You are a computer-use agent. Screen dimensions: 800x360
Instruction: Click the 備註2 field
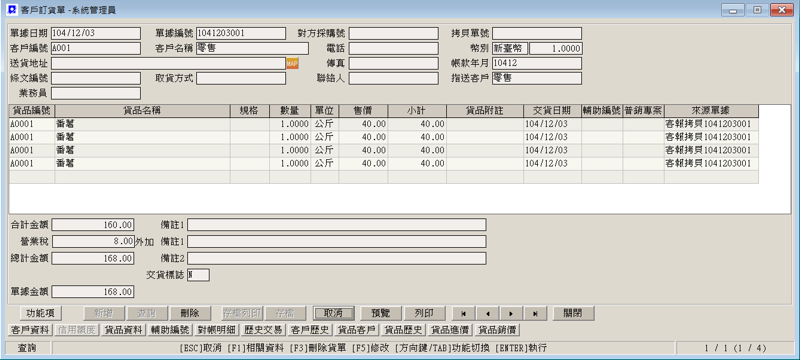[x=337, y=258]
